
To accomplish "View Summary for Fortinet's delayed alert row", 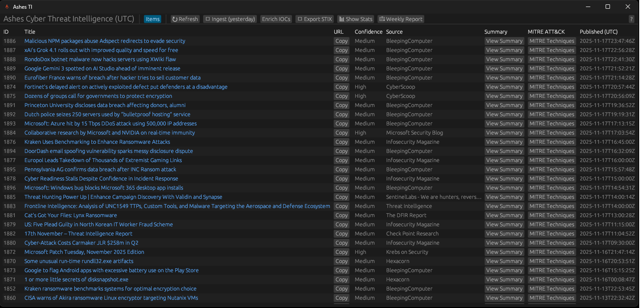I will tap(504, 87).
